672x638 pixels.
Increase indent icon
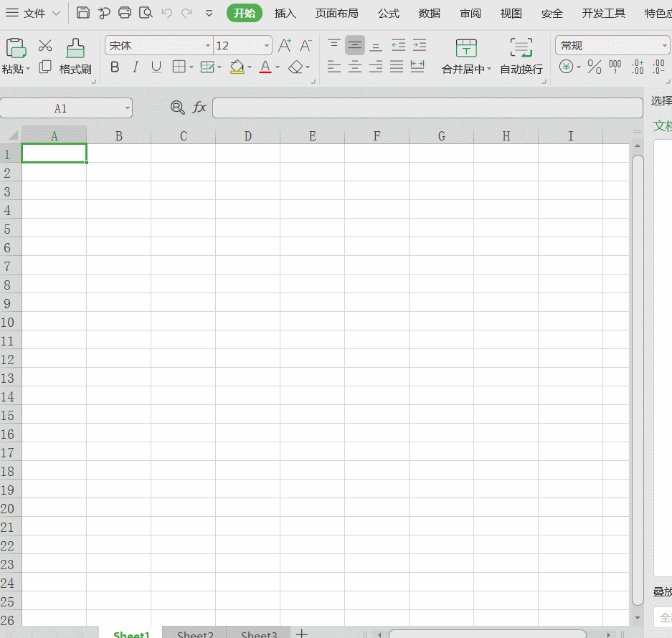[420, 45]
